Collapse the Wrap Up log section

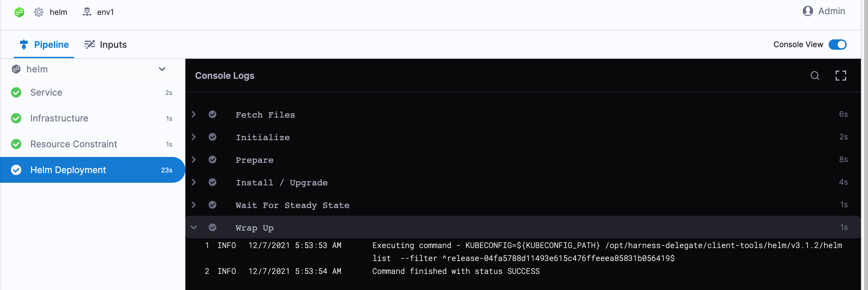194,227
